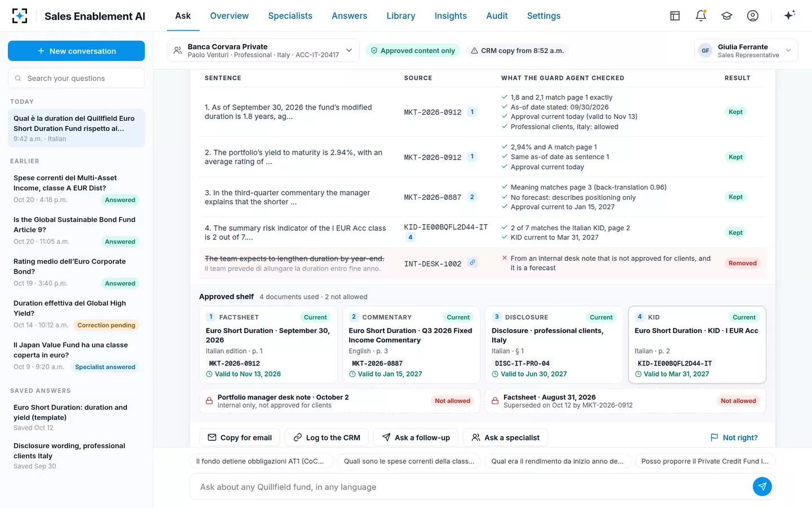Open the Settings tab
The image size is (812, 508).
544,16
